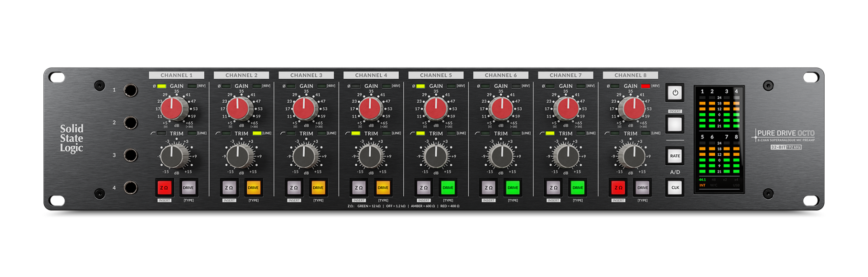Toggle the high-pass filter indicator on Channel 5
The width and height of the screenshot is (868, 277).
(420, 134)
